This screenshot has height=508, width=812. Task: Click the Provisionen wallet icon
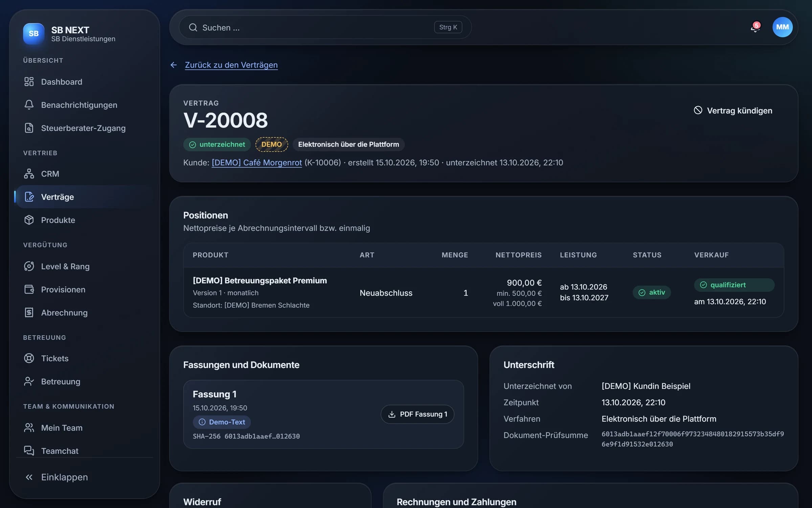29,289
